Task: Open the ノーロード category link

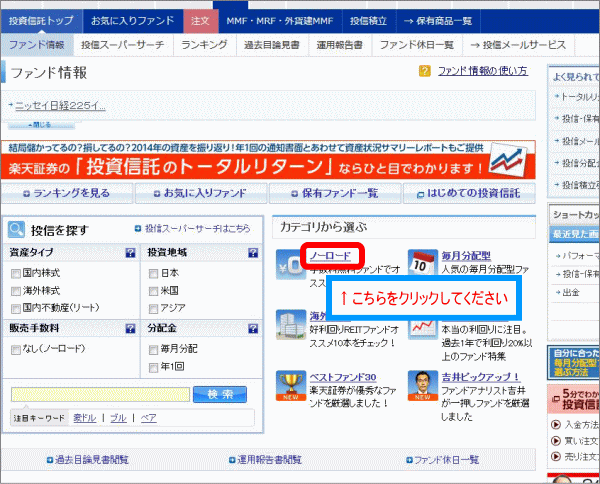Action: coord(330,256)
